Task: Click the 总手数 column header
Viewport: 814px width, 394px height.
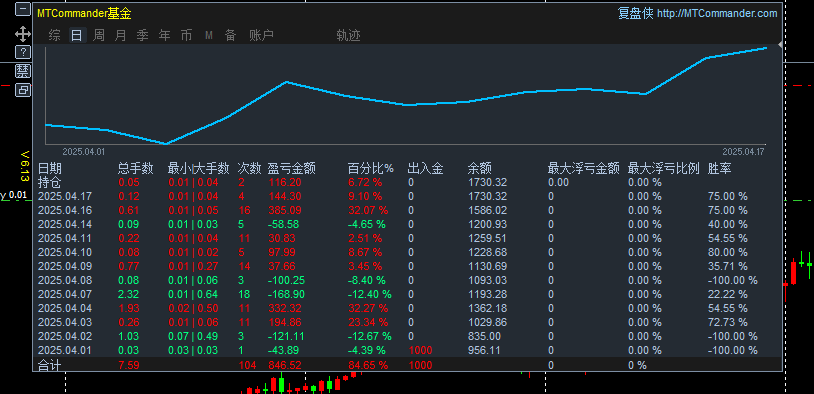Action: point(136,168)
